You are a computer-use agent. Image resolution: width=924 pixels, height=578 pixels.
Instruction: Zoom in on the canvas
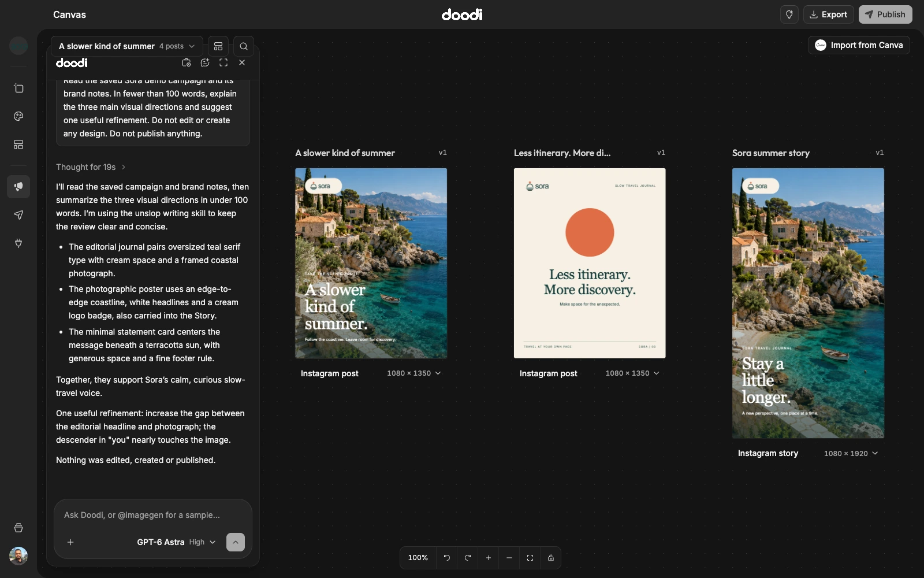click(x=489, y=558)
